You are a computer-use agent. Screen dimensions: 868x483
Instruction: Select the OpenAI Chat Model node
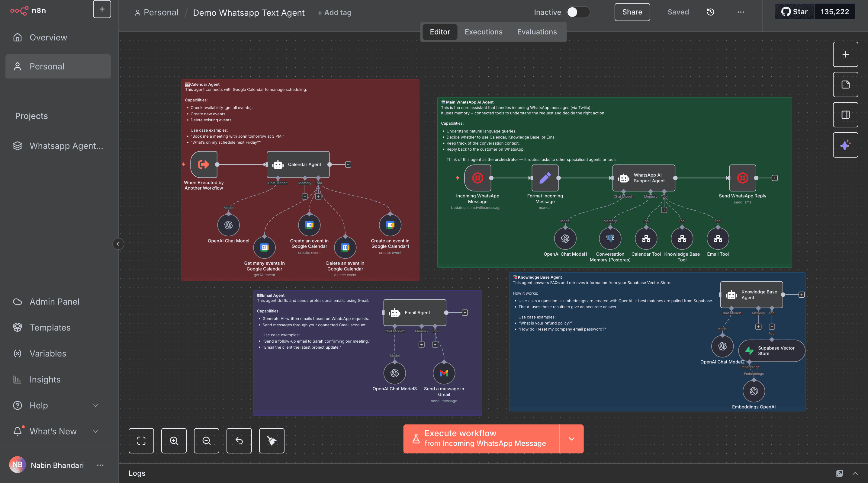[228, 225]
